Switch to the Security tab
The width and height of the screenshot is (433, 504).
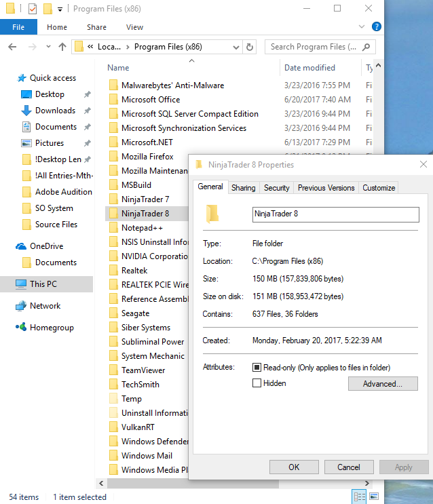click(x=277, y=188)
